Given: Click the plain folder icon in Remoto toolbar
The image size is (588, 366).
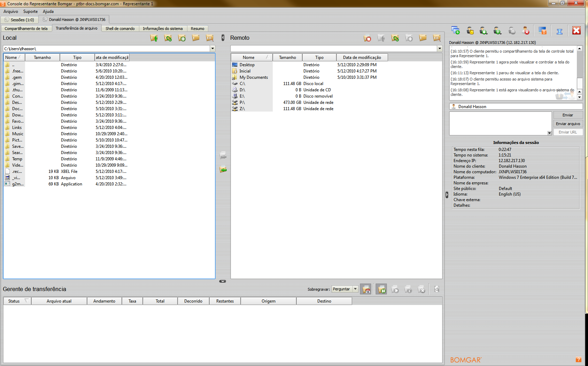Looking at the screenshot, I should pyautogui.click(x=423, y=38).
